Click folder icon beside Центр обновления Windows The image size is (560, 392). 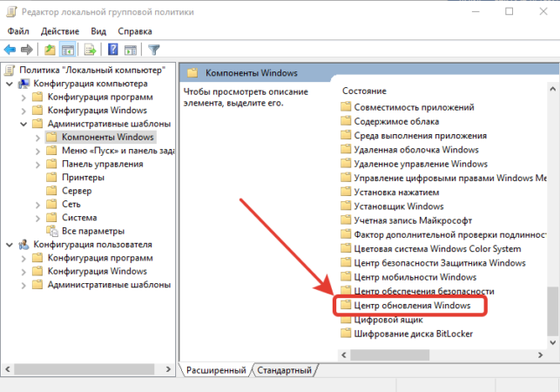pos(346,305)
